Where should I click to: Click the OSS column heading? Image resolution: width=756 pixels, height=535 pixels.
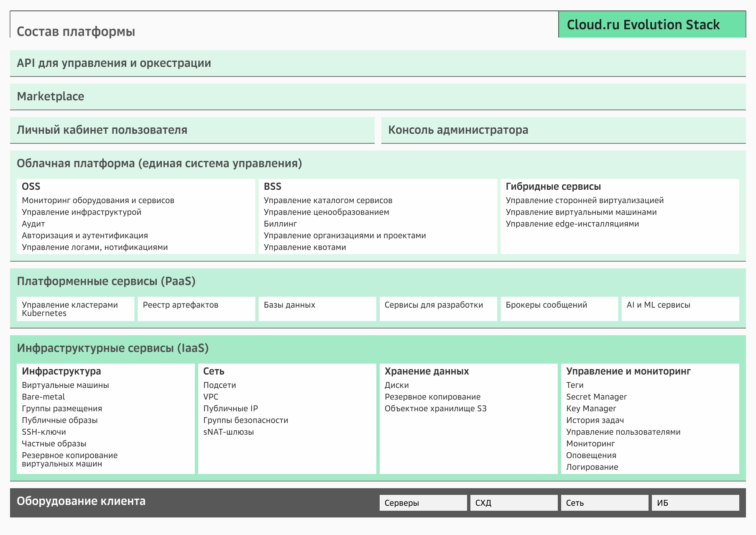(31, 186)
